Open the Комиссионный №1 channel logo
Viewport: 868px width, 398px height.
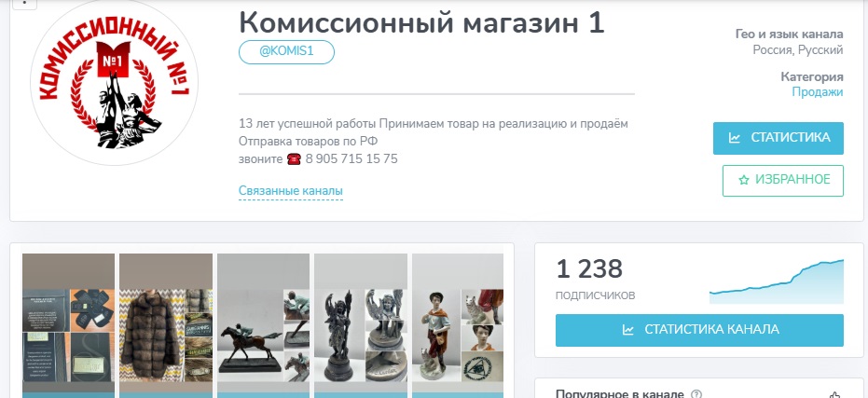114,81
